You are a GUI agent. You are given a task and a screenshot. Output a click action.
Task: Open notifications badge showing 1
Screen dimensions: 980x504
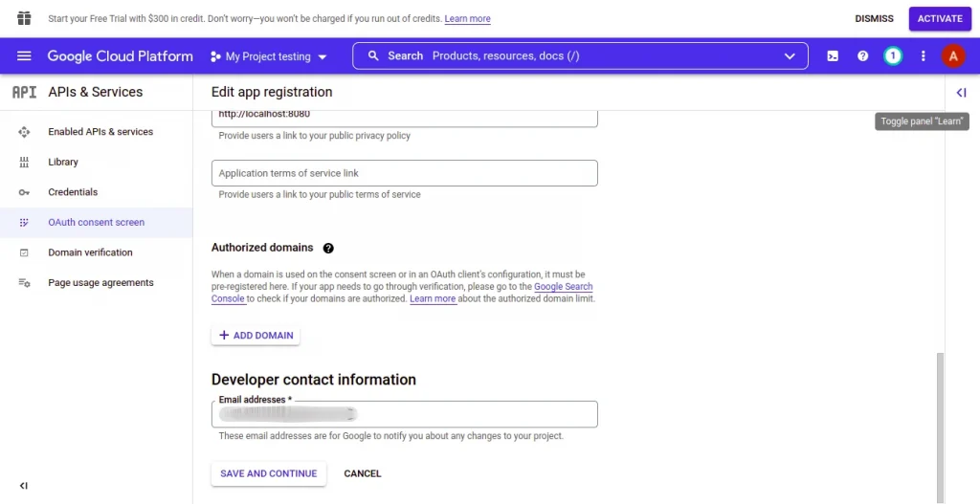point(893,56)
